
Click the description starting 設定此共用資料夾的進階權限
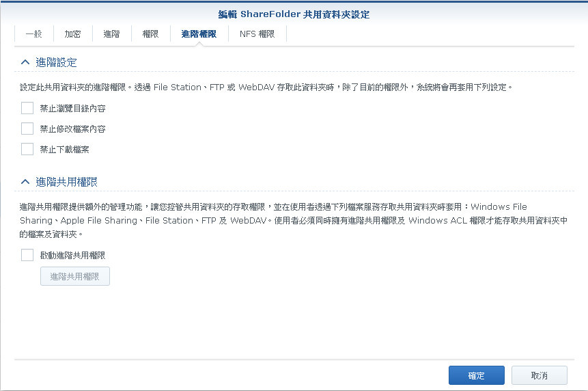click(266, 87)
